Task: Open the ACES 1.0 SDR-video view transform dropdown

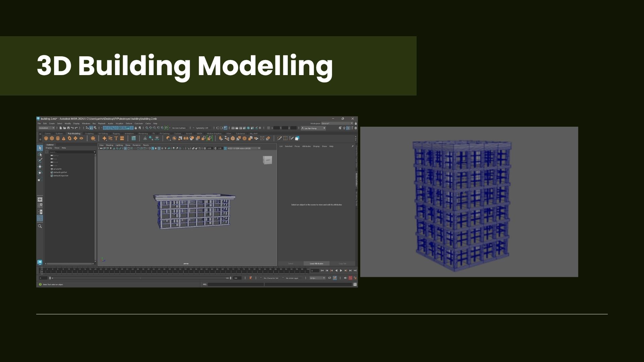Action: click(244, 148)
